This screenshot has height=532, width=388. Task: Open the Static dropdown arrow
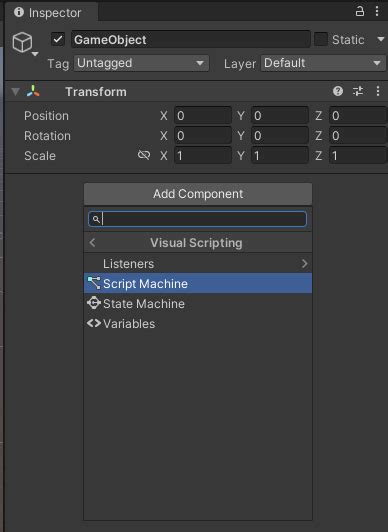[x=381, y=39]
